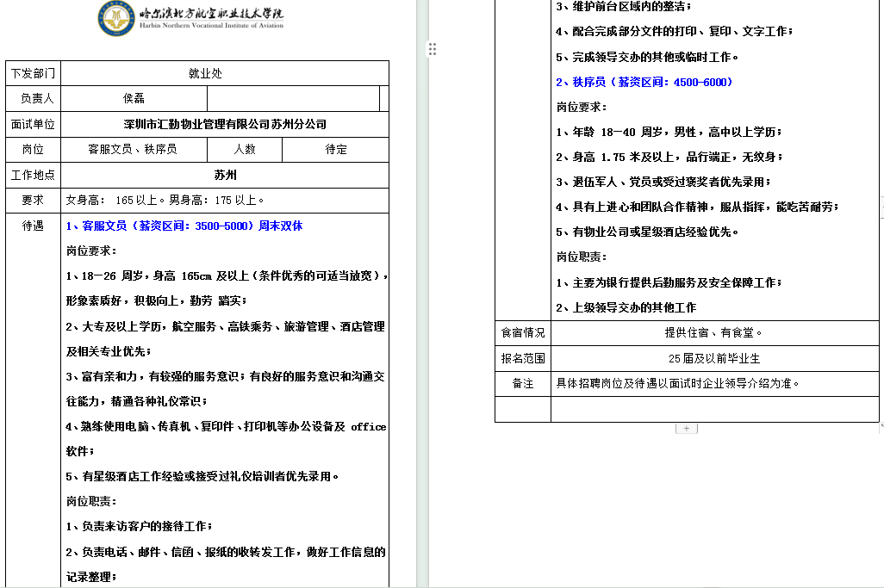Screen dimensions: 884x588
Task: Click the 苏州 work location cell
Action: point(225,175)
